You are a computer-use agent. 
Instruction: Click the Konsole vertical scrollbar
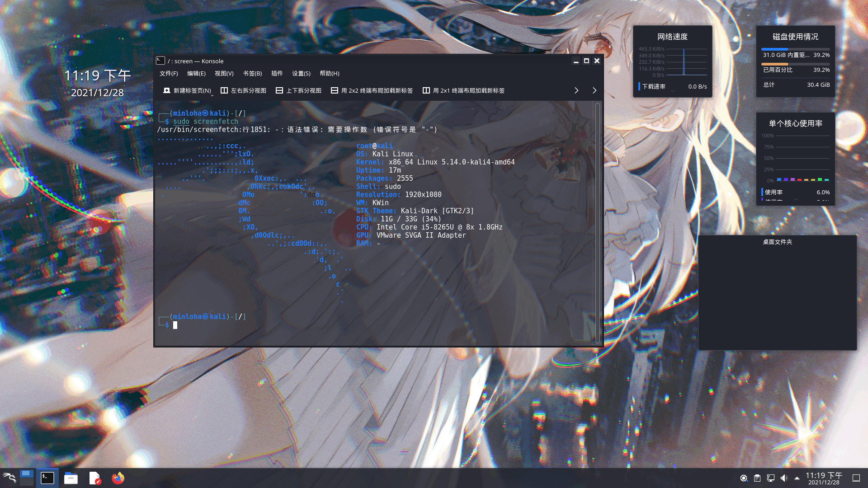tap(598, 223)
